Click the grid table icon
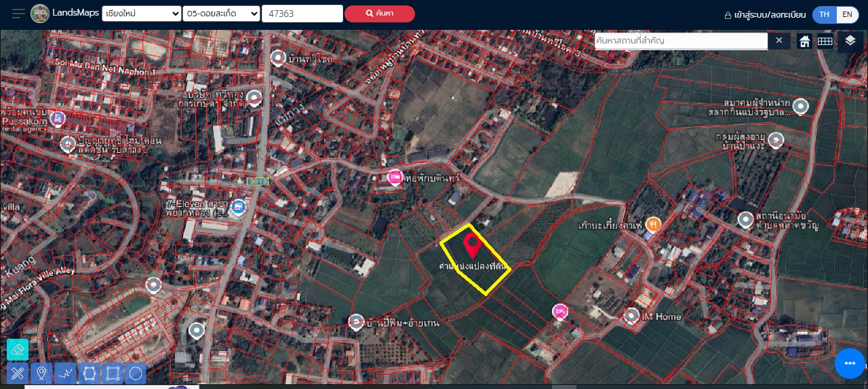 pos(825,41)
